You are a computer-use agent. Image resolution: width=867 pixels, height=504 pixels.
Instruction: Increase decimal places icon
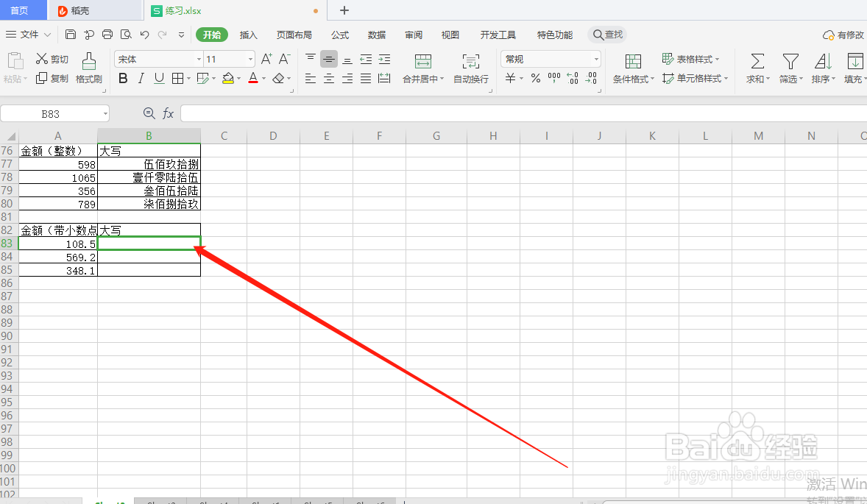(572, 79)
